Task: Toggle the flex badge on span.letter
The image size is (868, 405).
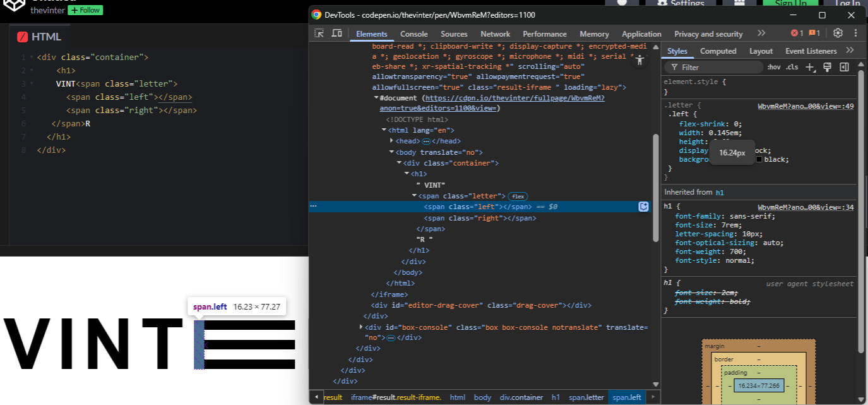Action: [x=518, y=196]
